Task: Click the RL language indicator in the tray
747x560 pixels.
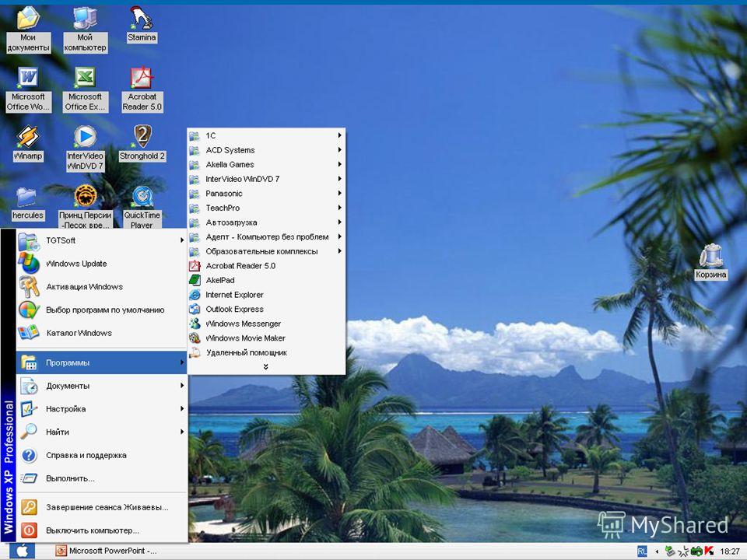Action: [x=642, y=551]
